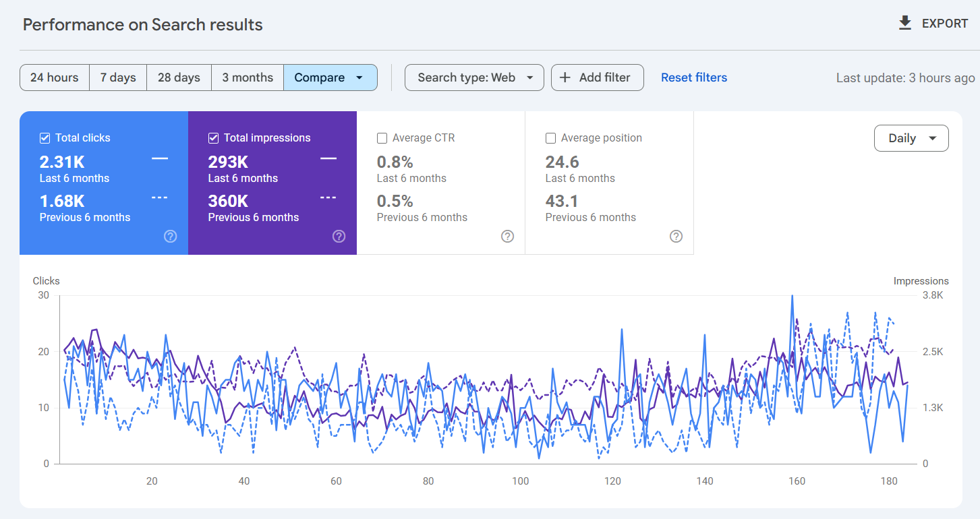The height and width of the screenshot is (519, 980).
Task: Click the dashed line legend on Total impressions card
Action: coord(328,197)
